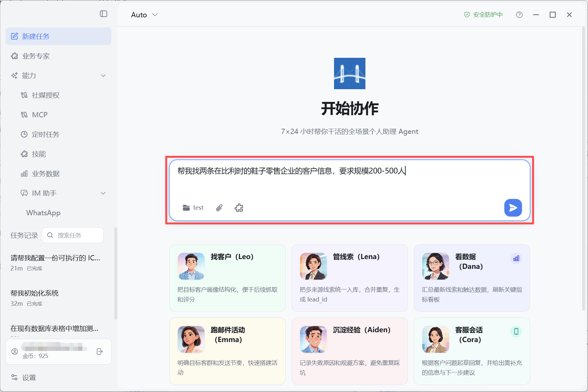Click the 搜索任务 search field
588x392 pixels.
point(73,235)
